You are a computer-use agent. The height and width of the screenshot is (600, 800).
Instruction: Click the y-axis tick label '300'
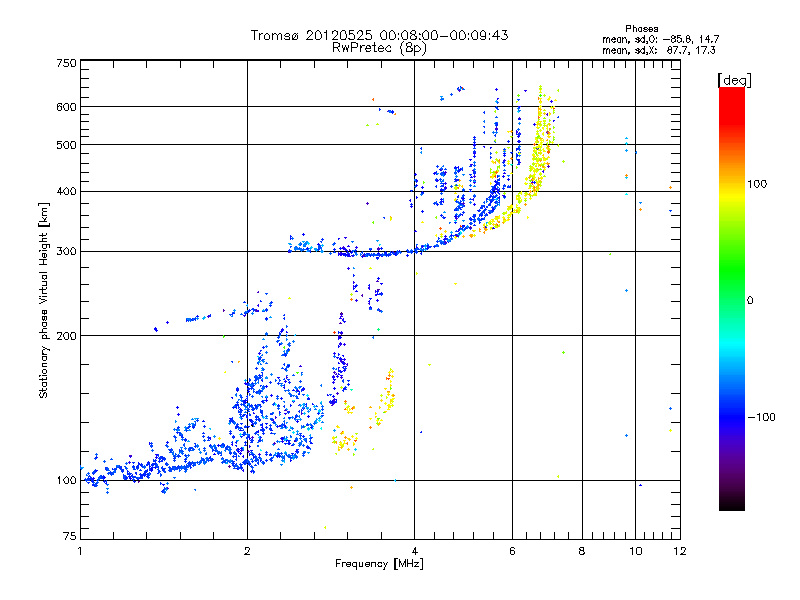pos(66,252)
